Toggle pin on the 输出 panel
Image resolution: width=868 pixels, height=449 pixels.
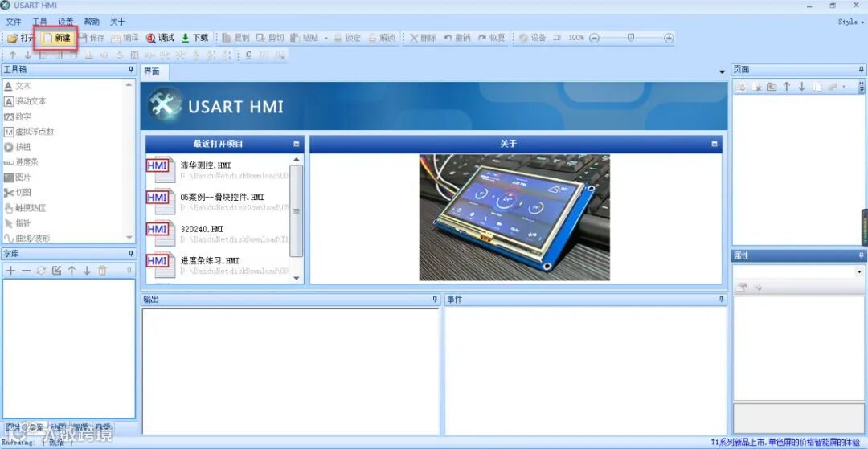click(435, 299)
